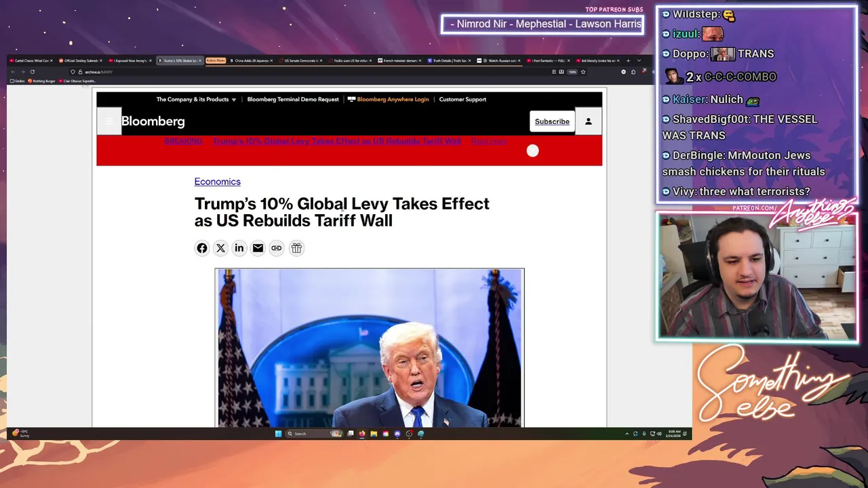Share the article on LinkedIn
The height and width of the screenshot is (488, 868).
coord(239,248)
